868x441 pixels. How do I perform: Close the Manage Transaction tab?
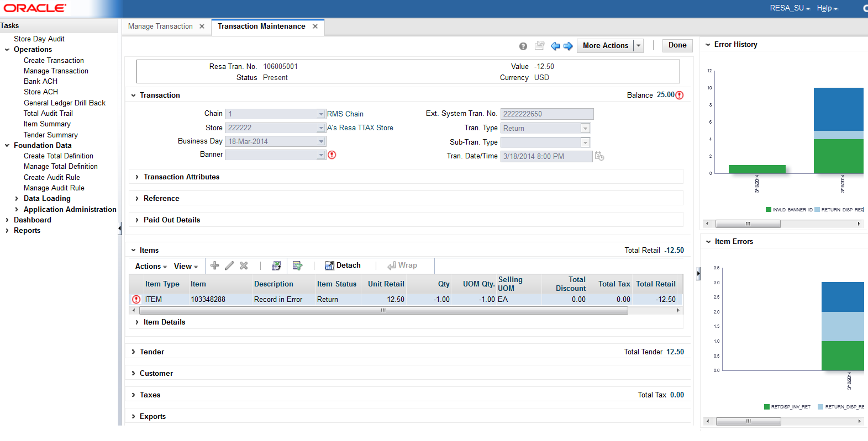tap(202, 26)
